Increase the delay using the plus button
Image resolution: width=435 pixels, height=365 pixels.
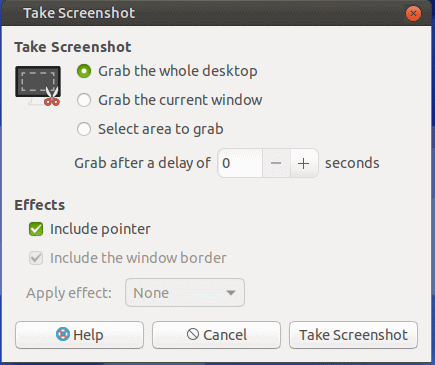(x=304, y=163)
